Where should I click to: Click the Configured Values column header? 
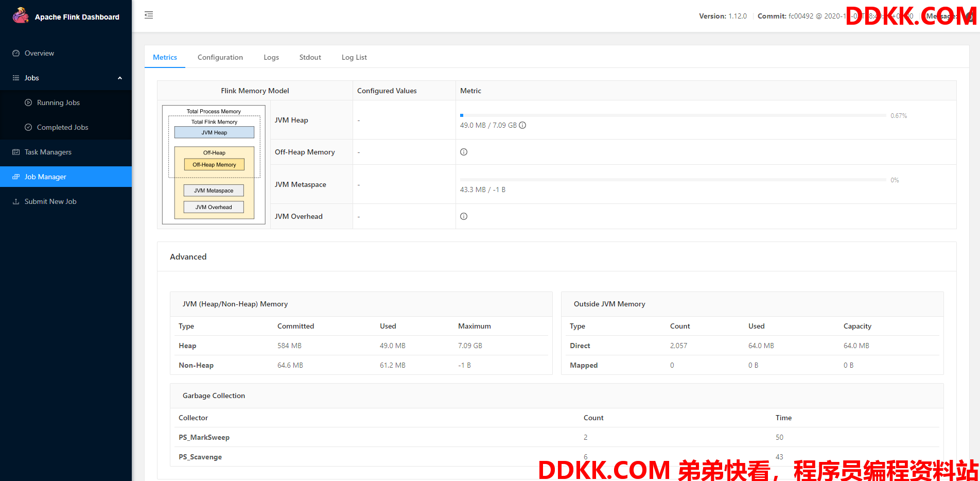(x=387, y=91)
